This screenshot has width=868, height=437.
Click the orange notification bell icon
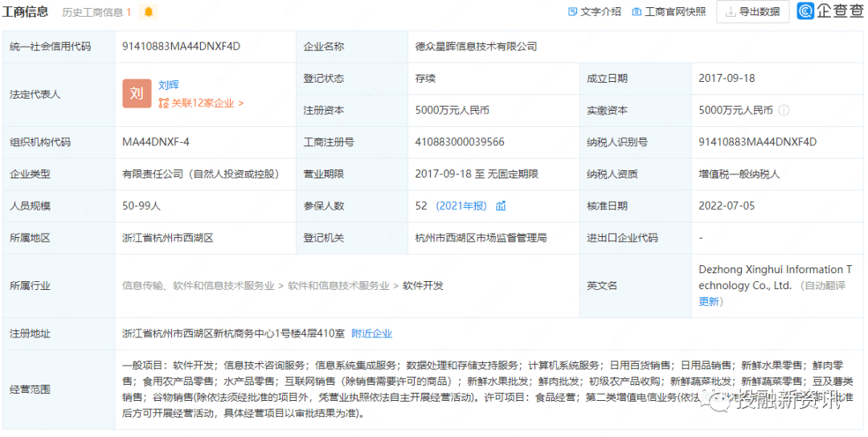(x=148, y=11)
